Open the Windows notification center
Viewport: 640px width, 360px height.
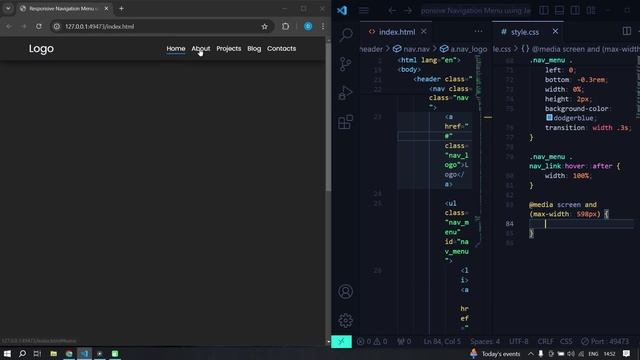click(x=627, y=353)
